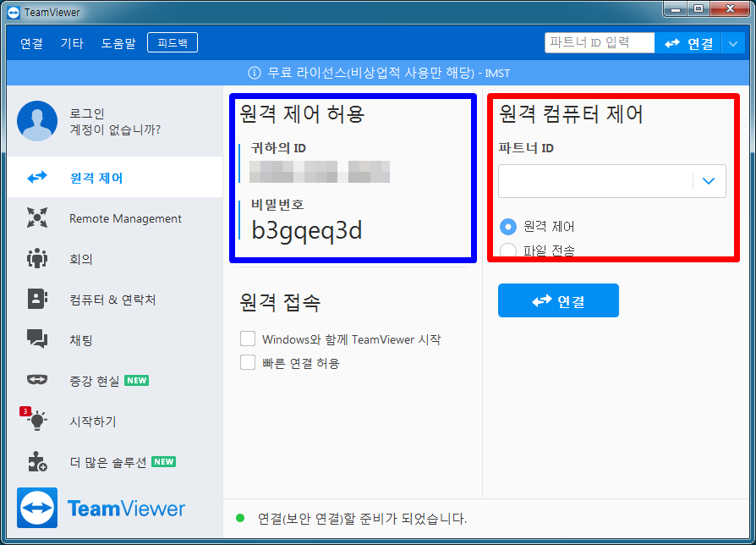This screenshot has height=545, width=756.
Task: Click the NEW badge beside 더 많은 솔루션
Action: (x=164, y=461)
